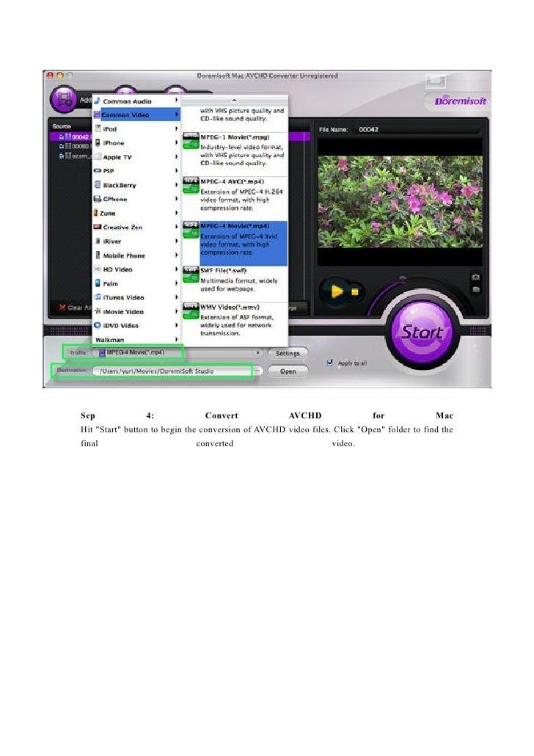The image size is (534, 756).
Task: Open the Creative Zen profile category
Action: (136, 227)
